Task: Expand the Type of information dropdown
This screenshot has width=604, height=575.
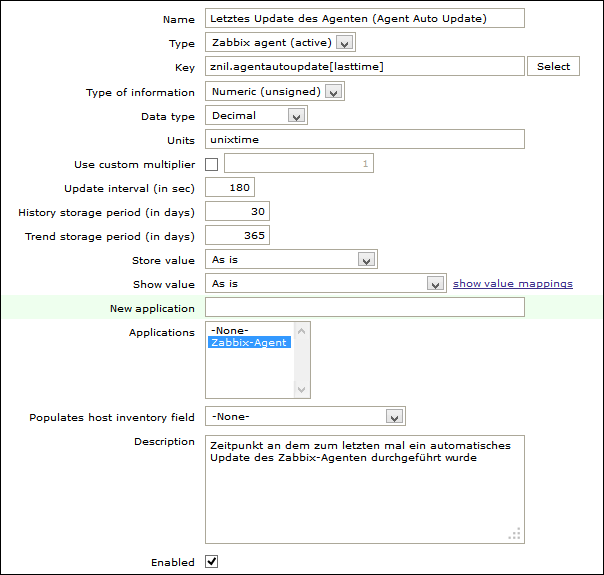Action: click(x=274, y=92)
